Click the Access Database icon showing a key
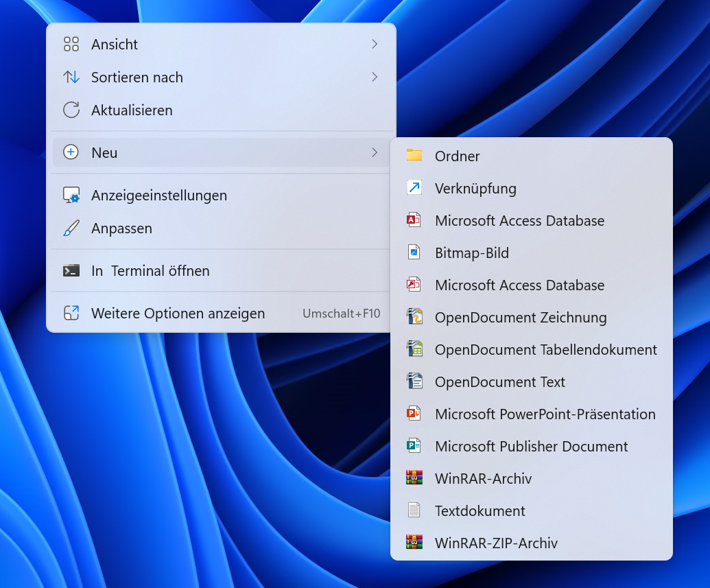The height and width of the screenshot is (588, 710). coord(414,285)
